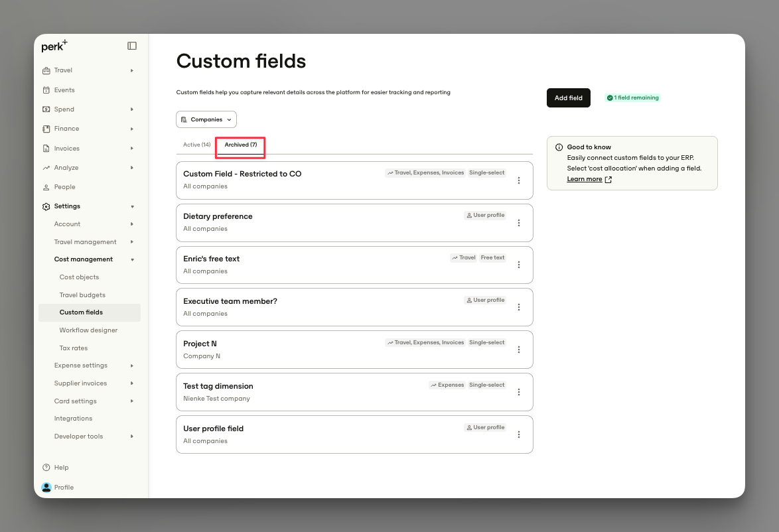Click the 1 field remaining badge
This screenshot has width=779, height=532.
point(632,98)
